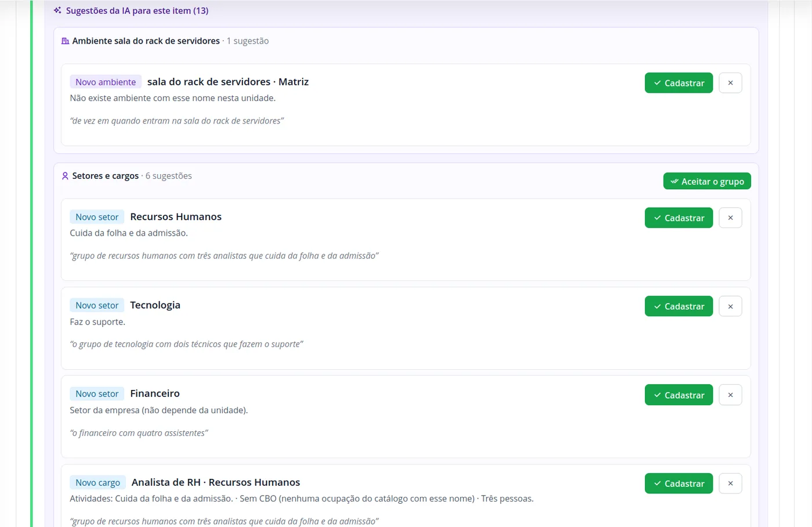The image size is (812, 527).
Task: Dismiss the Analista de RH cargo suggestion
Action: tap(730, 483)
